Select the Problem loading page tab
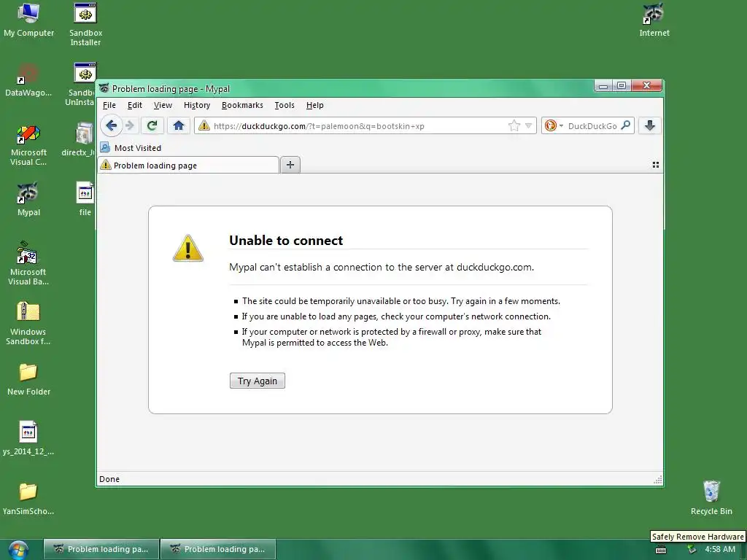Viewport: 747px width, 560px height. (x=189, y=166)
